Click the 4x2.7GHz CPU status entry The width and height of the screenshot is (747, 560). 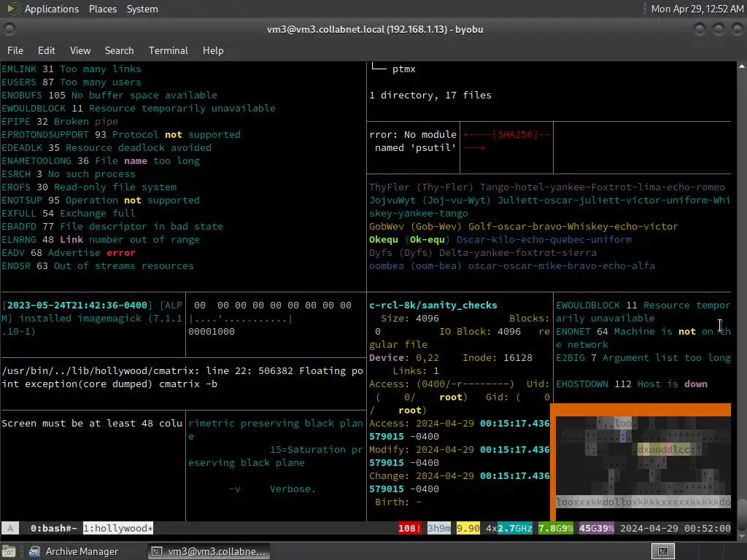pyautogui.click(x=508, y=528)
